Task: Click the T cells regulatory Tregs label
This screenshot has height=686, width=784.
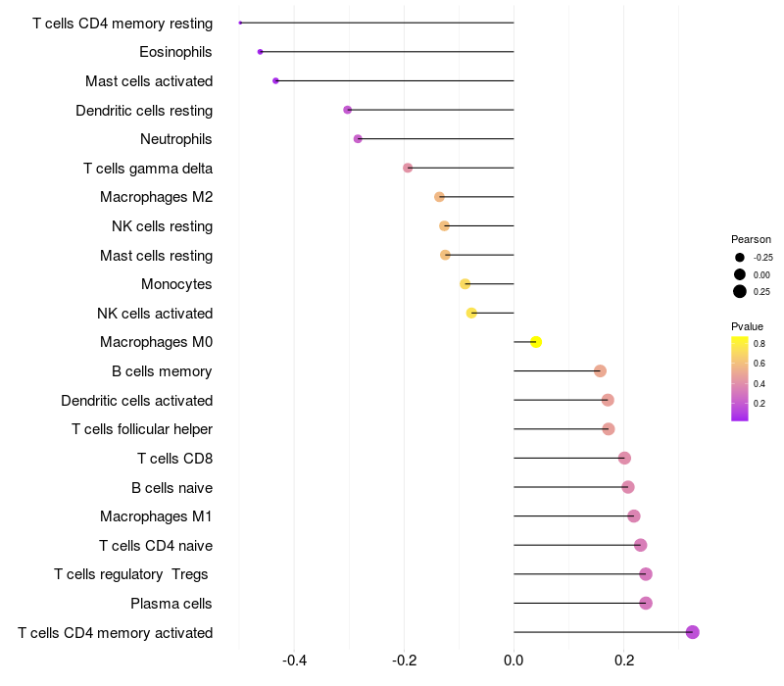Action: 132,574
